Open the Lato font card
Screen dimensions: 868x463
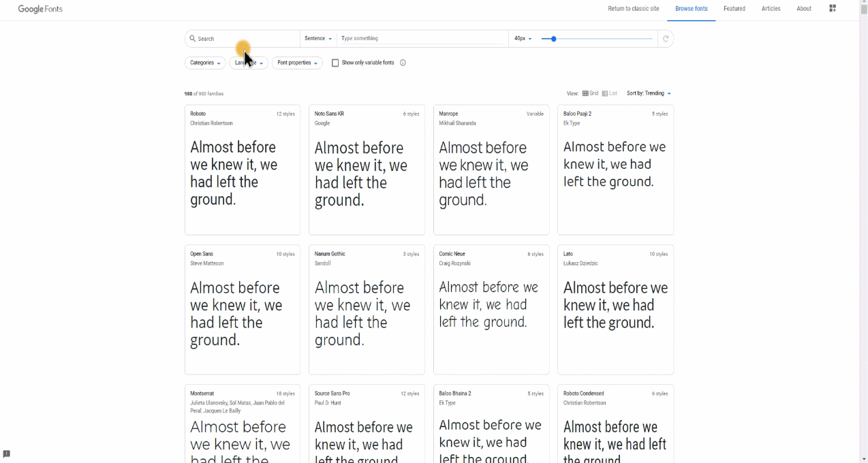(x=615, y=310)
